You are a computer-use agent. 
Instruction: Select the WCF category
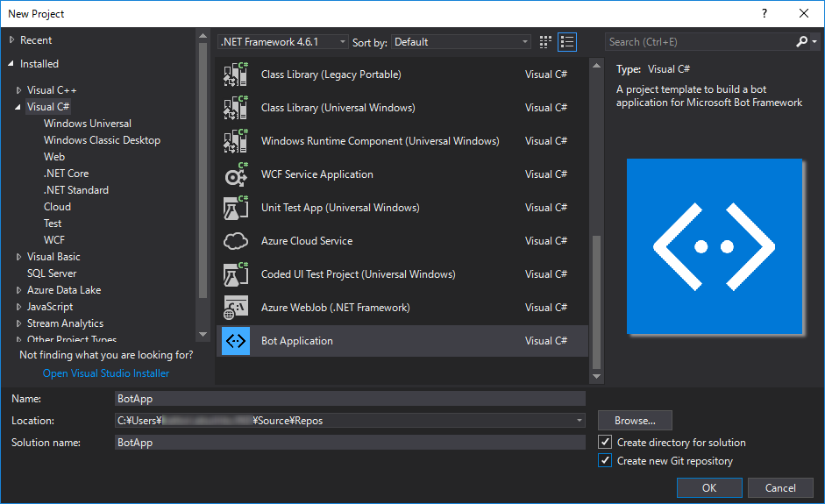pos(54,240)
